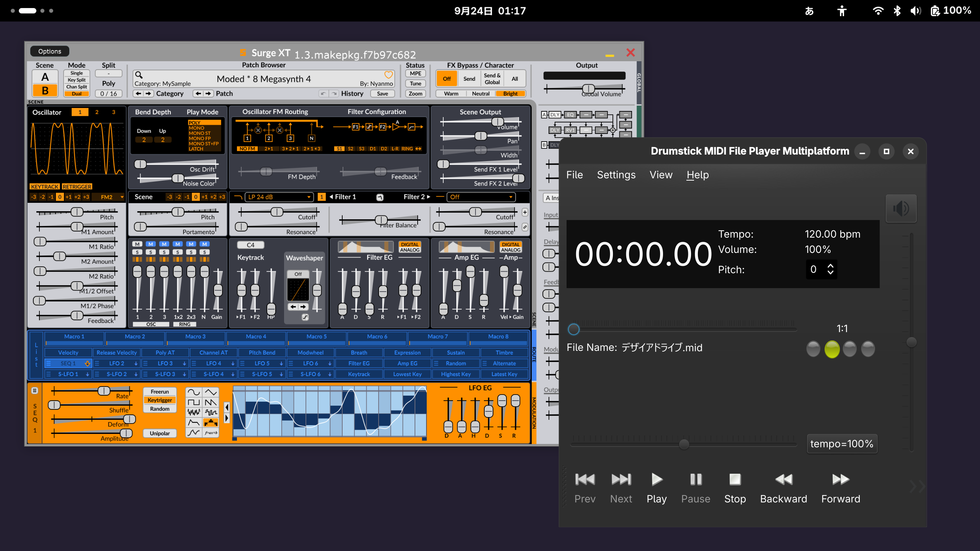Open the LP 24 dB filter type dropdown
This screenshot has width=980, height=551.
pyautogui.click(x=279, y=197)
